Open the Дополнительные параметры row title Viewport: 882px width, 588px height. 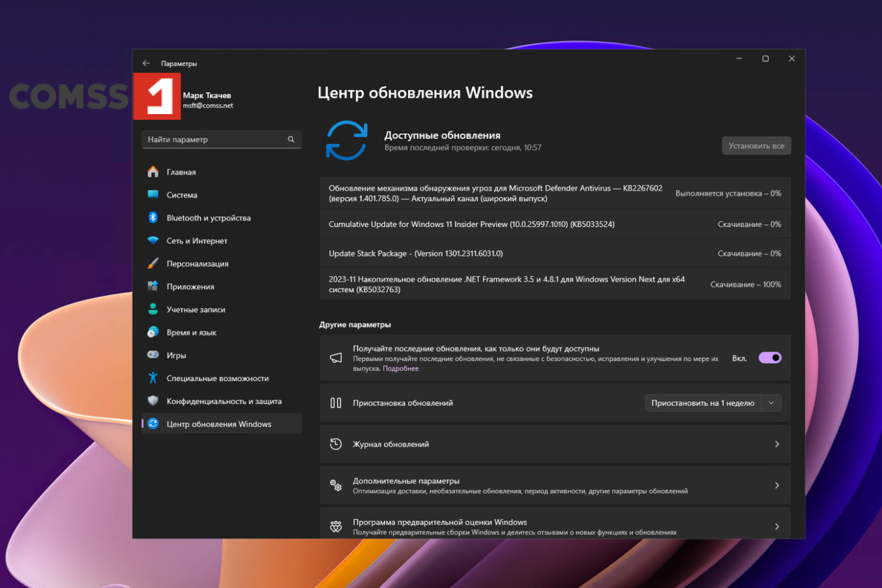[406, 481]
